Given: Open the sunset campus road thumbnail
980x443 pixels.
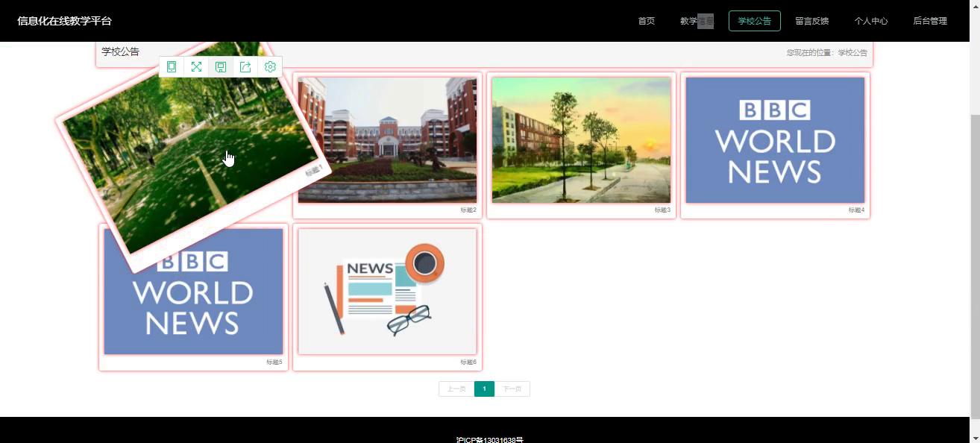Looking at the screenshot, I should pyautogui.click(x=581, y=139).
